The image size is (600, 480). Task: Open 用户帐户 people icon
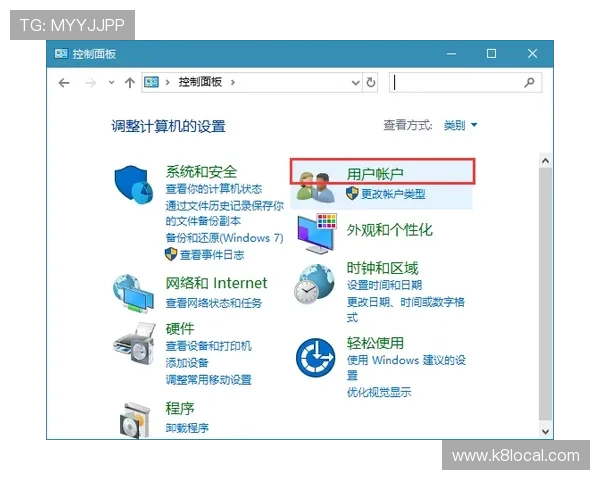(x=316, y=188)
